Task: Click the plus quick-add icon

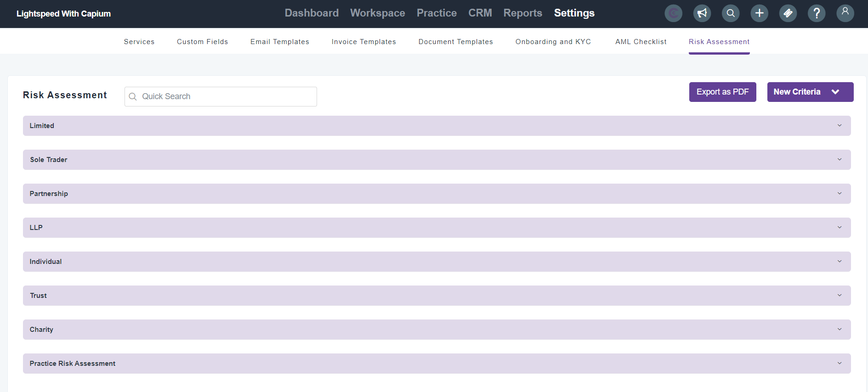Action: 760,13
